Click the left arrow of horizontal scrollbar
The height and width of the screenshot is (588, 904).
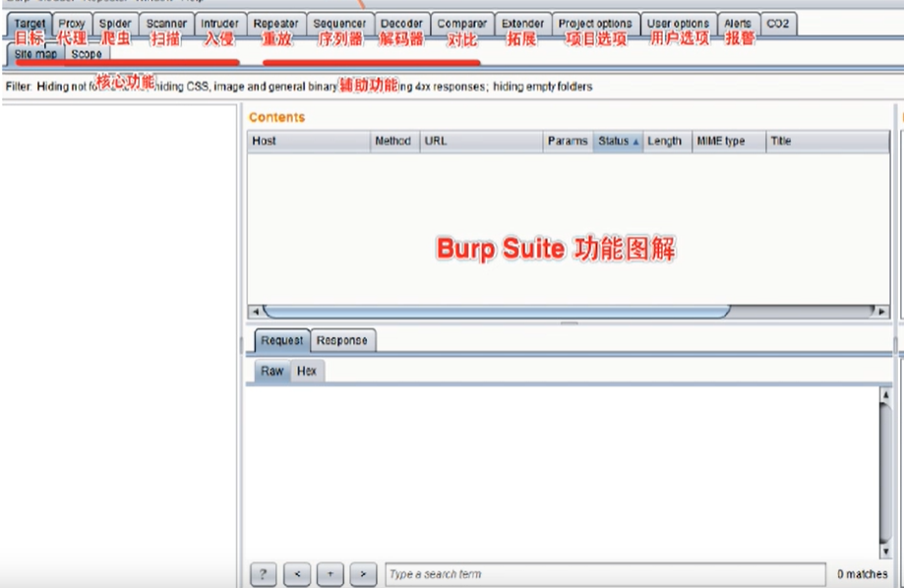pyautogui.click(x=256, y=312)
